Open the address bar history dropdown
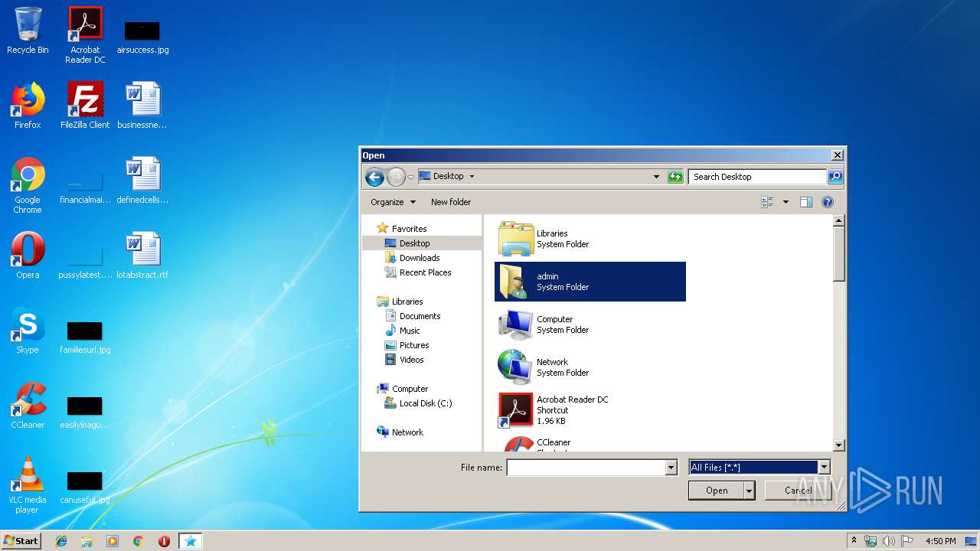 click(x=656, y=177)
